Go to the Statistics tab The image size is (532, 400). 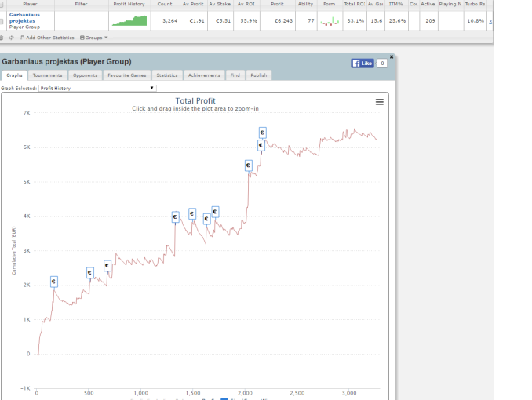167,75
